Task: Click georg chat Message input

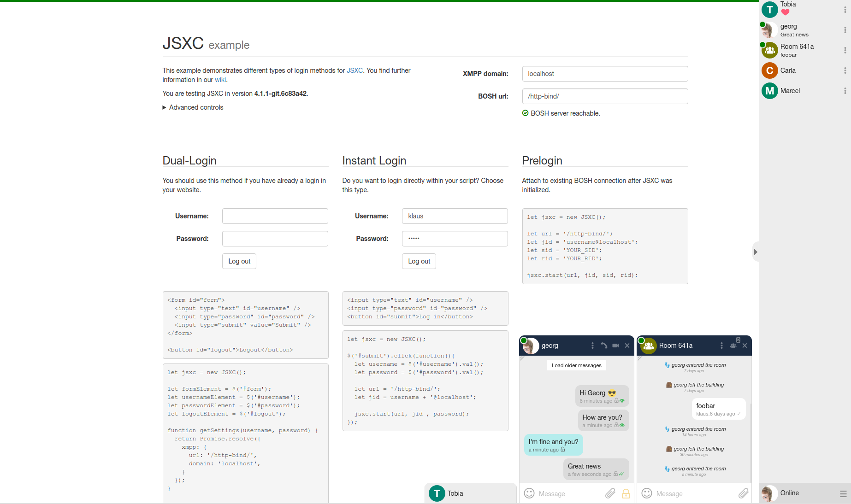Action: 570,494
